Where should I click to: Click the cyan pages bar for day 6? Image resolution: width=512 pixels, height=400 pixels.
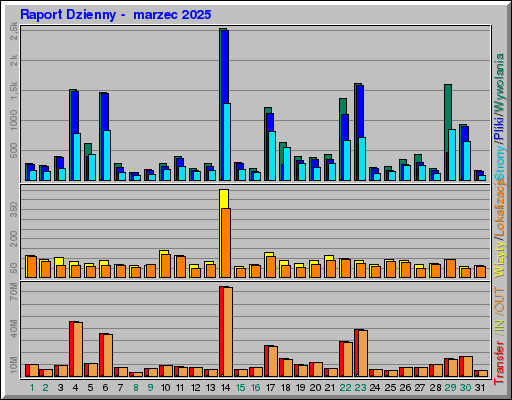(107, 155)
